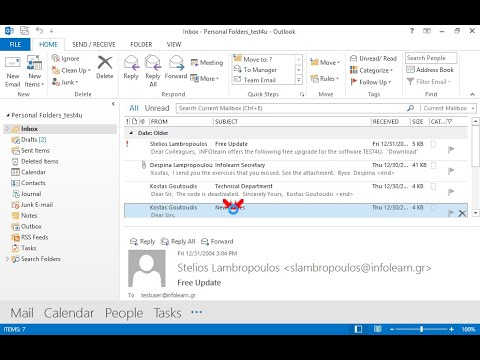Open the FILE tab

click(x=15, y=44)
